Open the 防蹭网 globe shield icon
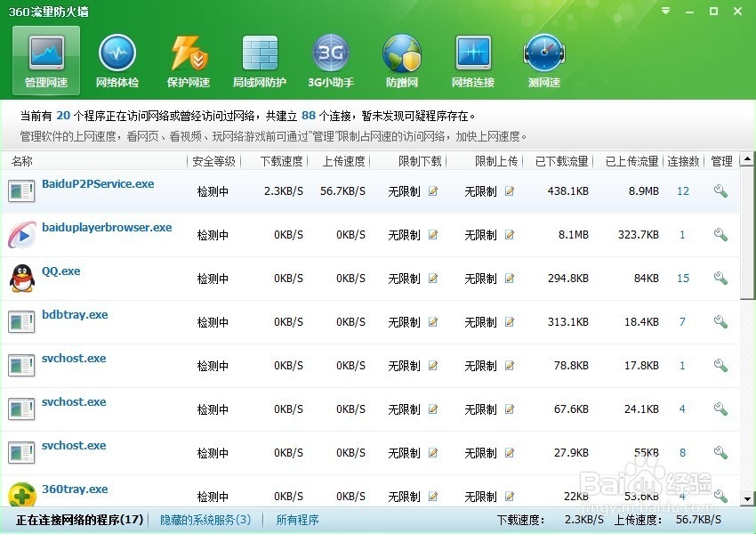Viewport: 756px width, 534px height. [402, 61]
